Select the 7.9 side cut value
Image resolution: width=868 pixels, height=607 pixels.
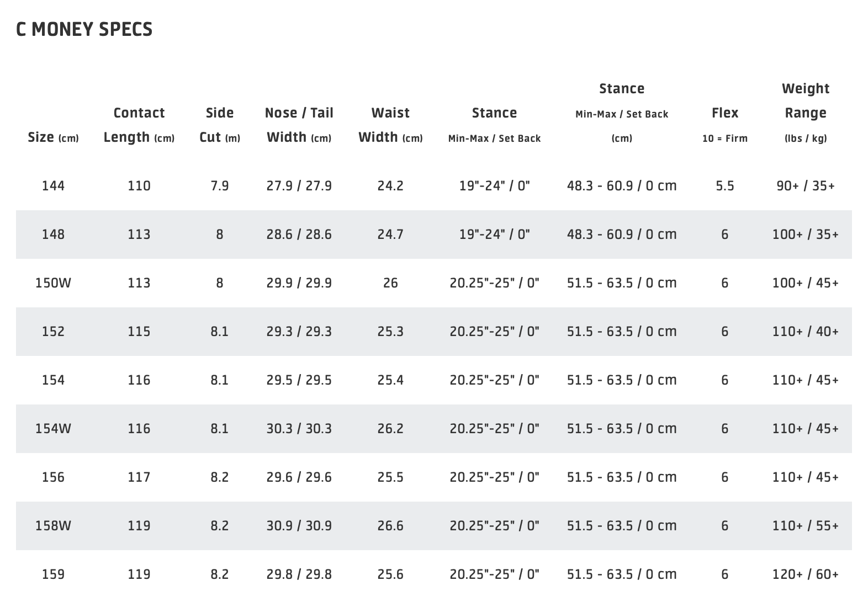(219, 186)
